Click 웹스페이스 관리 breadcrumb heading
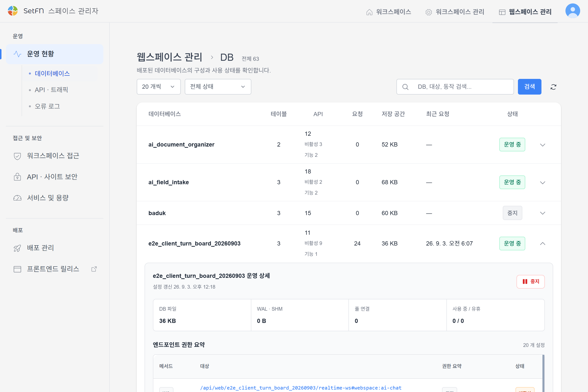Viewport: 588px width, 392px height. [169, 57]
